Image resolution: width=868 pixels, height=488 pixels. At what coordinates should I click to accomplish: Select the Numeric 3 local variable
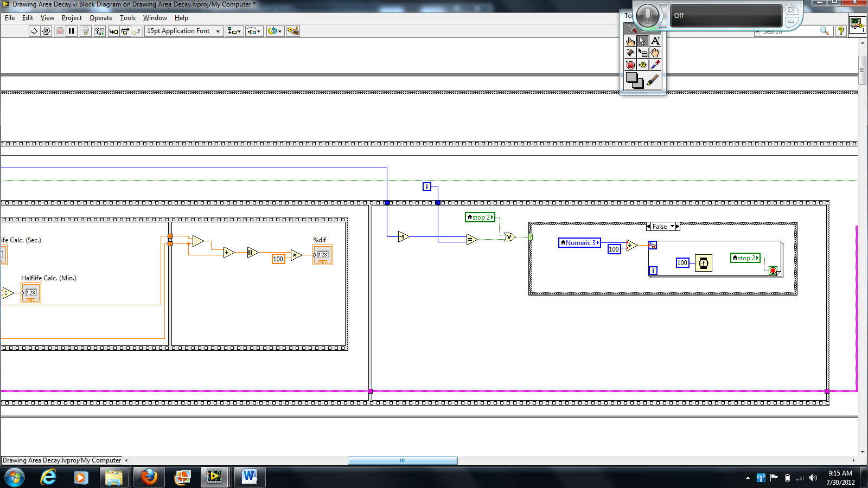(579, 243)
